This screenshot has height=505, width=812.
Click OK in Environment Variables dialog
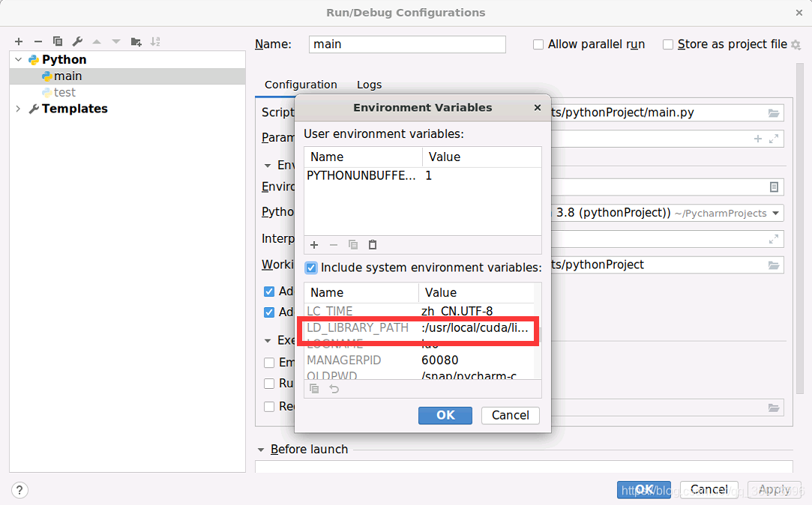pos(445,415)
